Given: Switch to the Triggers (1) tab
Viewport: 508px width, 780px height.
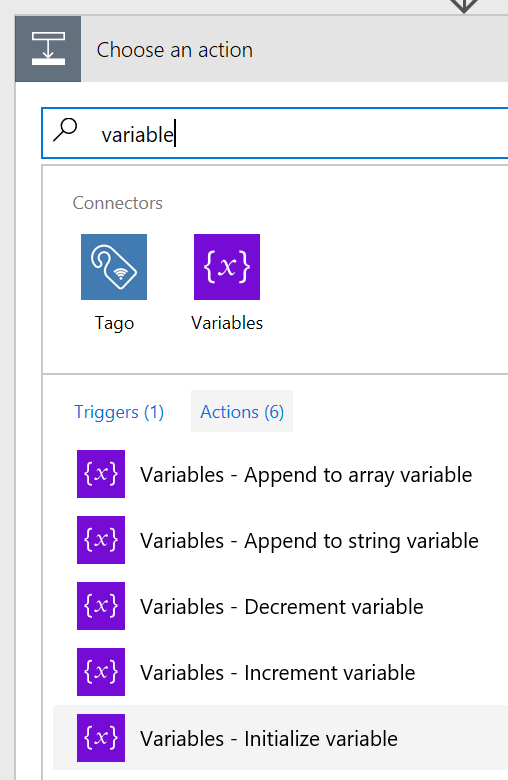Looking at the screenshot, I should [119, 412].
